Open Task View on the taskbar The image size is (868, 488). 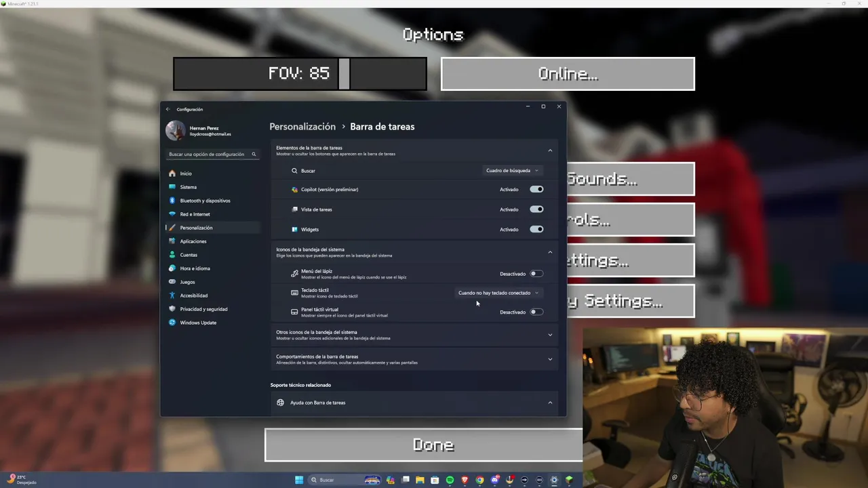(406, 480)
